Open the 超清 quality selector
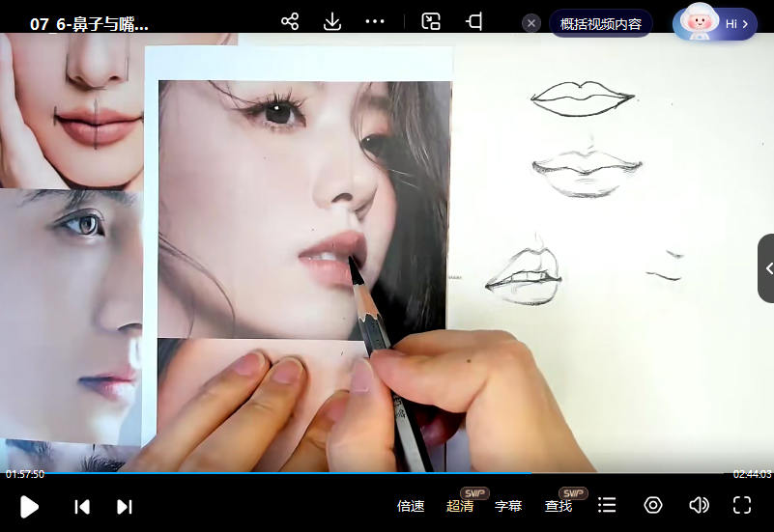The height and width of the screenshot is (532, 774). (460, 506)
